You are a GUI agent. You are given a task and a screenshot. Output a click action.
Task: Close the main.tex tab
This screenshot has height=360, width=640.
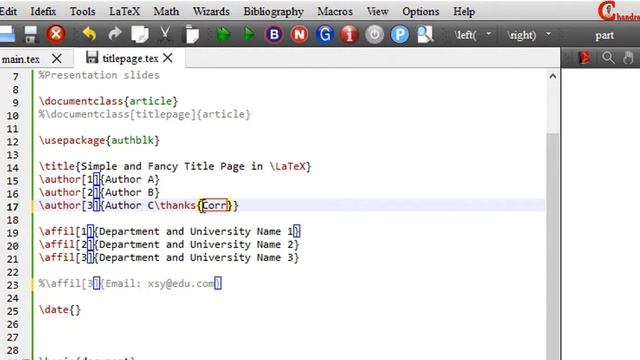(57, 59)
